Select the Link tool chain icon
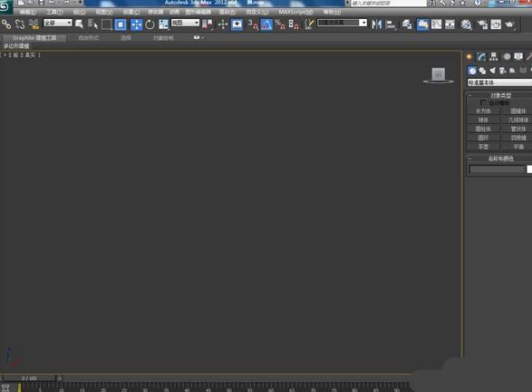Image resolution: width=532 pixels, height=392 pixels. 6,24
